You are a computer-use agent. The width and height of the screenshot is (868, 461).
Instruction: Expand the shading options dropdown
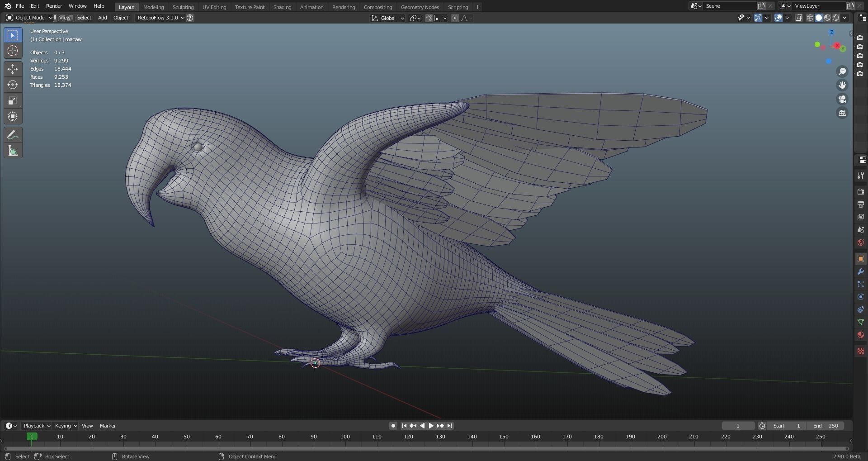[844, 18]
